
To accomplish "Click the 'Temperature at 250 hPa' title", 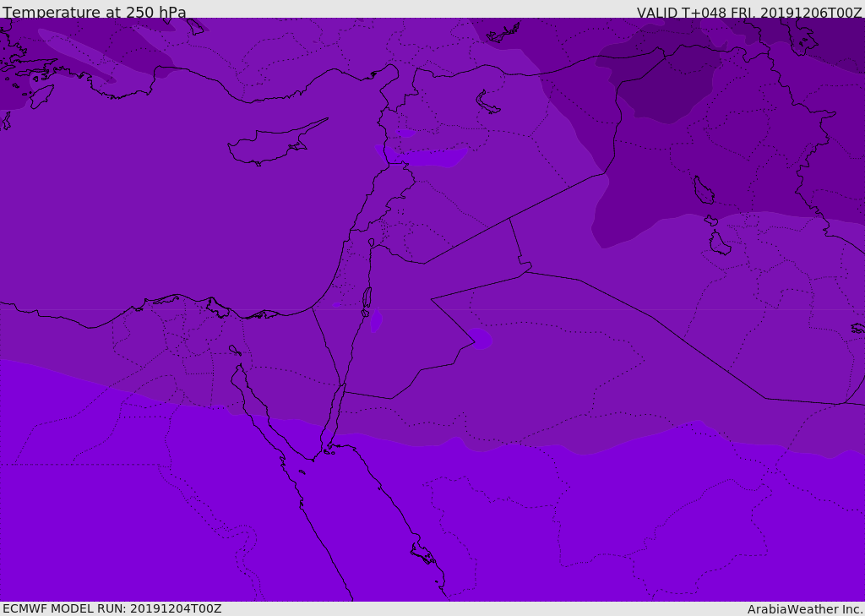I will click(x=95, y=12).
